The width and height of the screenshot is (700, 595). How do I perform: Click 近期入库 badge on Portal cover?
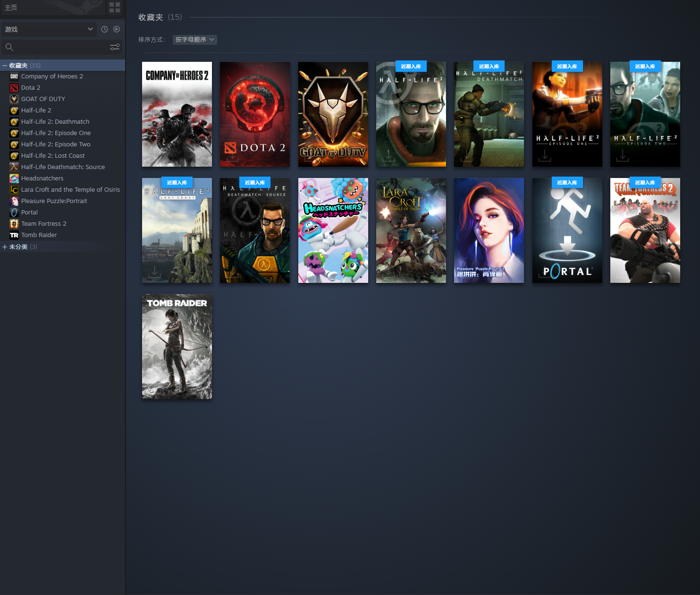tap(567, 182)
